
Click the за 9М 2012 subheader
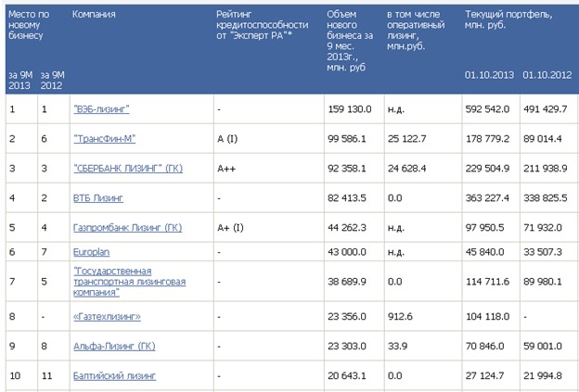(53, 80)
